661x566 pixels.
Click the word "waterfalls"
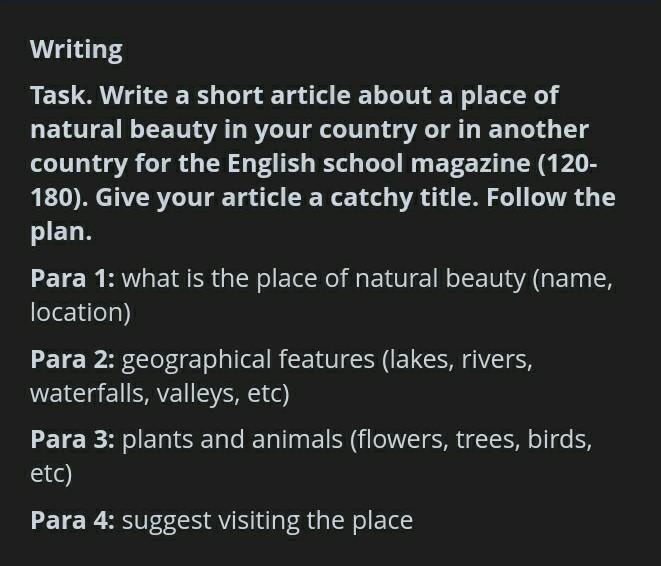pos(87,393)
